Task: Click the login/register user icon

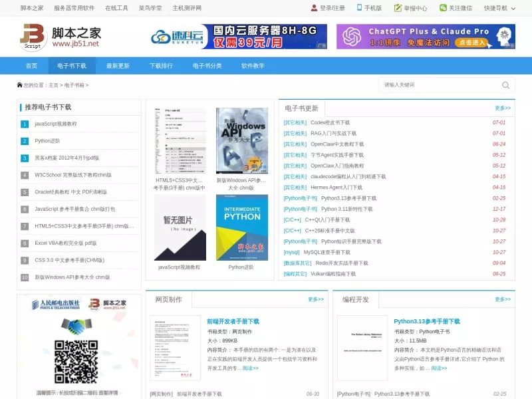Action: 314,8
